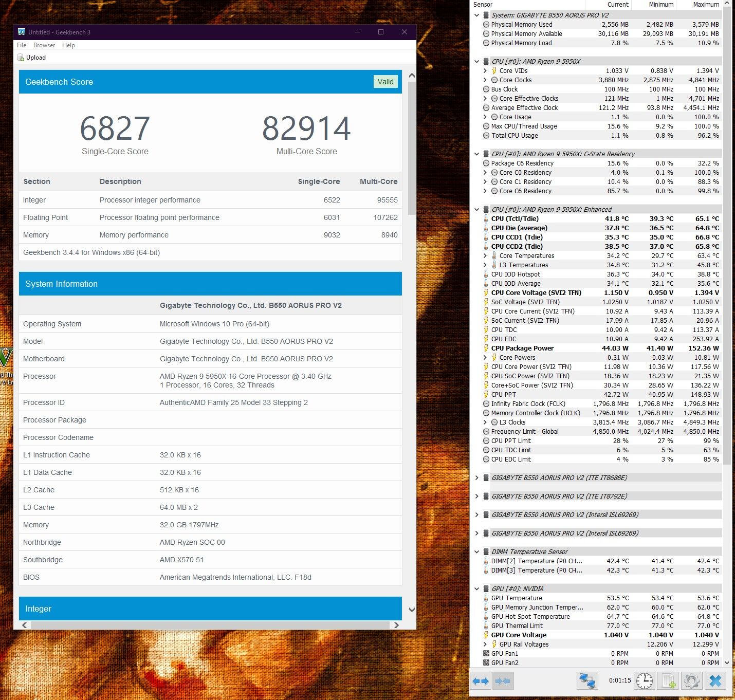735x700 pixels.
Task: Click the expand-columns arrows icon in HWiNFO
Action: pyautogui.click(x=481, y=681)
